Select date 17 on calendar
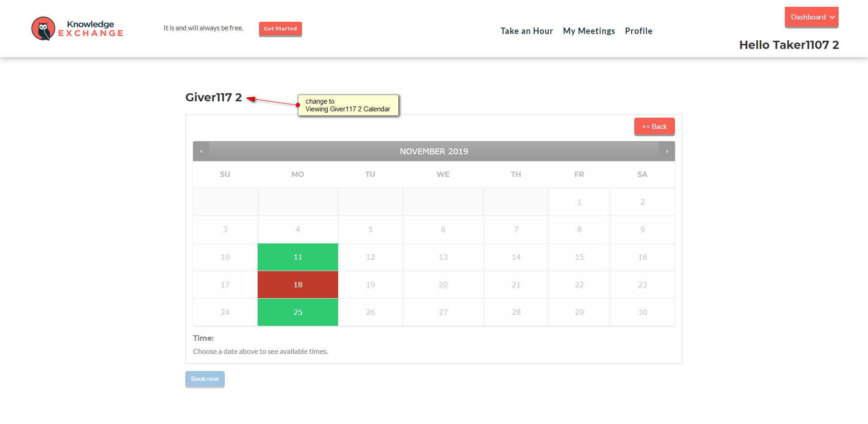The image size is (868, 424). click(225, 285)
